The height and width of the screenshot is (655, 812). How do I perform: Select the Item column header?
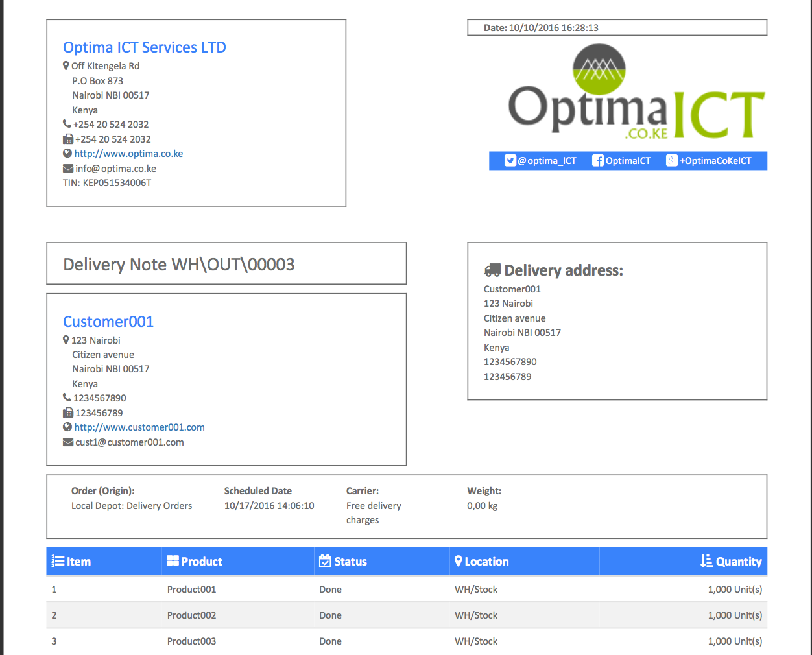pyautogui.click(x=104, y=562)
